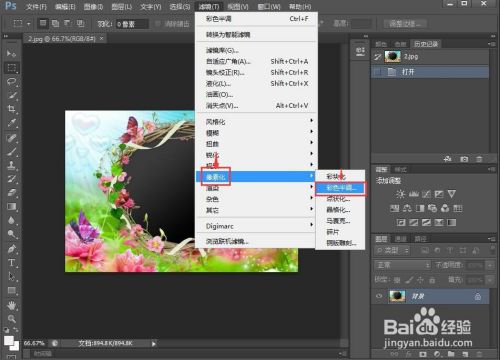Screen dimensions: 500x360
Task: Open the fill 填充 dropdown arrow
Action: 490,280
